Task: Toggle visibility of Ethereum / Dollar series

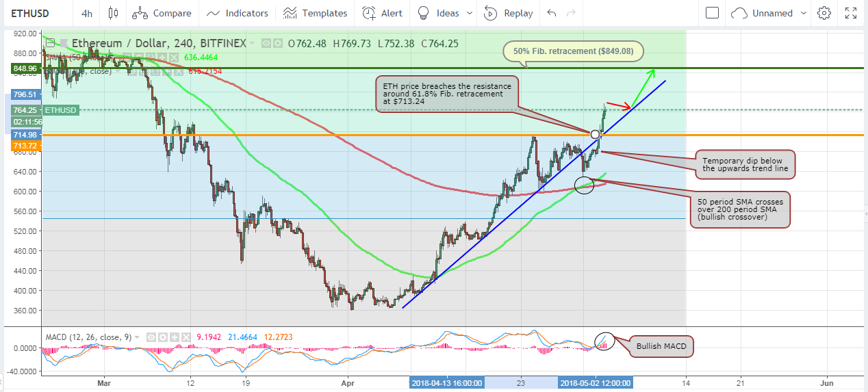Action: coord(266,43)
